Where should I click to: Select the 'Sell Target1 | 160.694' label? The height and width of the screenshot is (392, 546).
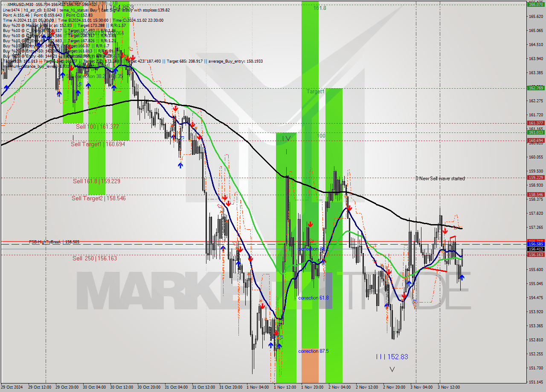(98, 144)
